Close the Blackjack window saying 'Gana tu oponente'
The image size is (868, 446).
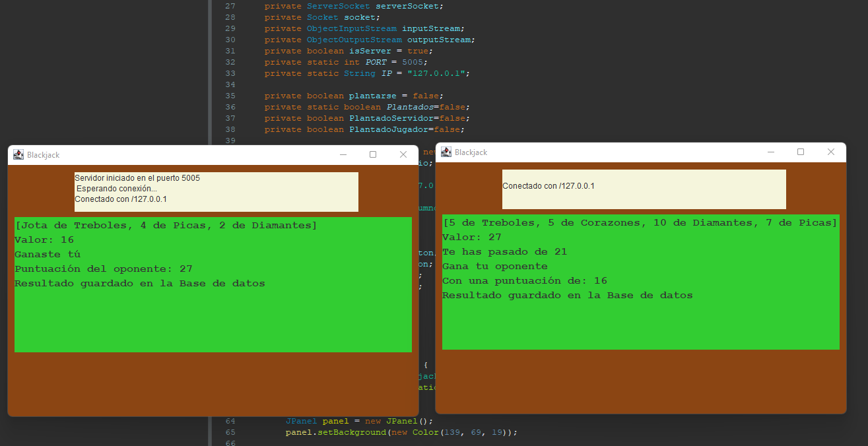(x=831, y=152)
